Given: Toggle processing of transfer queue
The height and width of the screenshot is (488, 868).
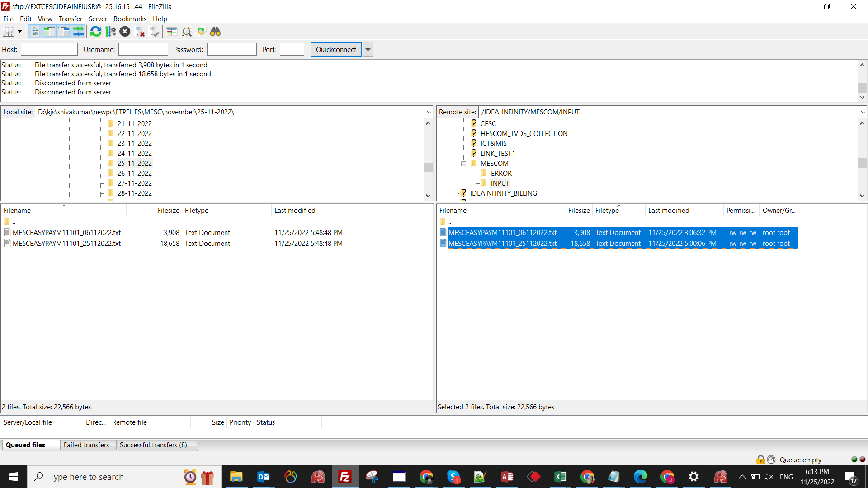Looking at the screenshot, I should tap(110, 32).
